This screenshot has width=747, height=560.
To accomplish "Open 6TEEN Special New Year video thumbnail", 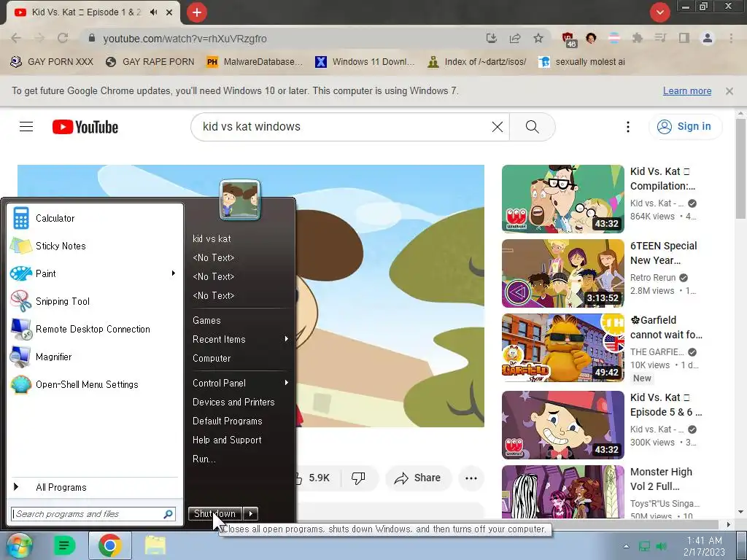I will [x=562, y=273].
